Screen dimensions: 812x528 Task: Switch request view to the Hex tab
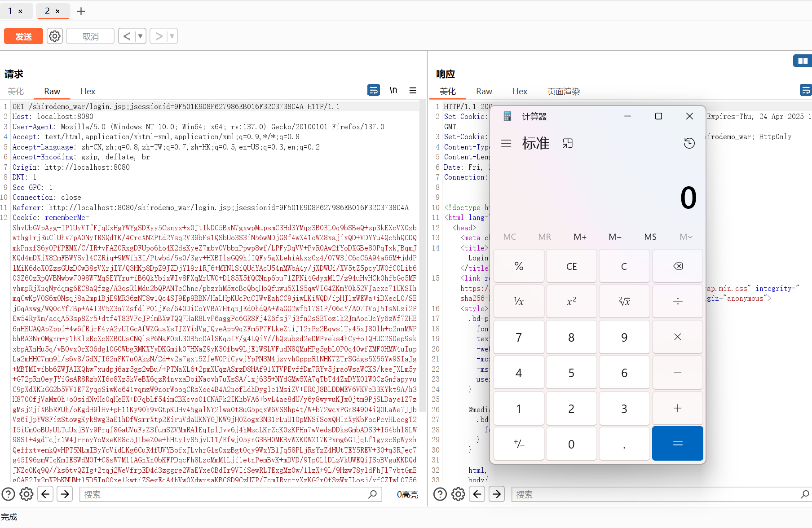(88, 91)
